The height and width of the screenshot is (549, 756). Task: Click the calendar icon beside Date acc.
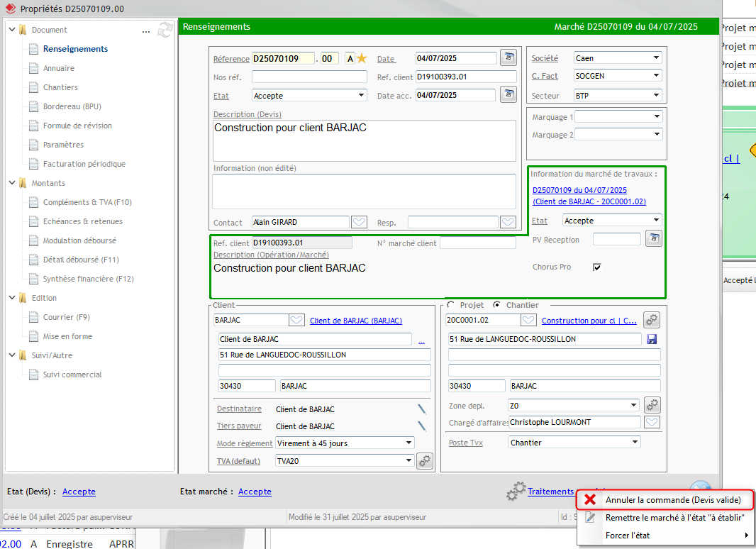508,94
